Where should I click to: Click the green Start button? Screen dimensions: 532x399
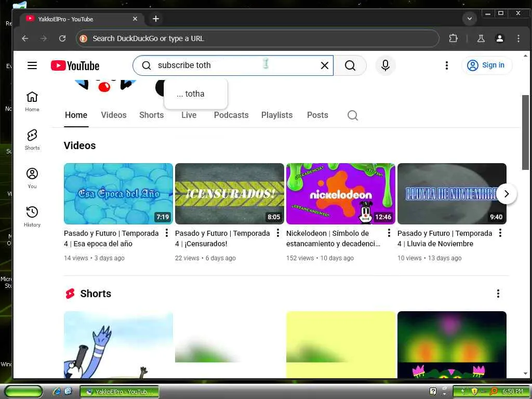pos(23,392)
